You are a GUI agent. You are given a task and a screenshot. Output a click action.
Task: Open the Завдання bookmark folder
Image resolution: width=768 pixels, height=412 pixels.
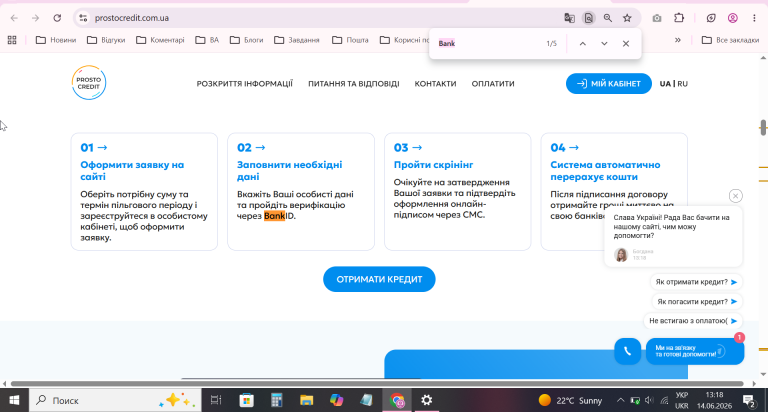click(297, 40)
